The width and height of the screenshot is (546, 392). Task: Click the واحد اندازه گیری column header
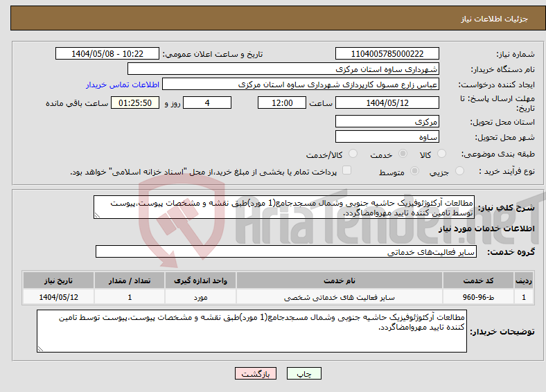200,280
